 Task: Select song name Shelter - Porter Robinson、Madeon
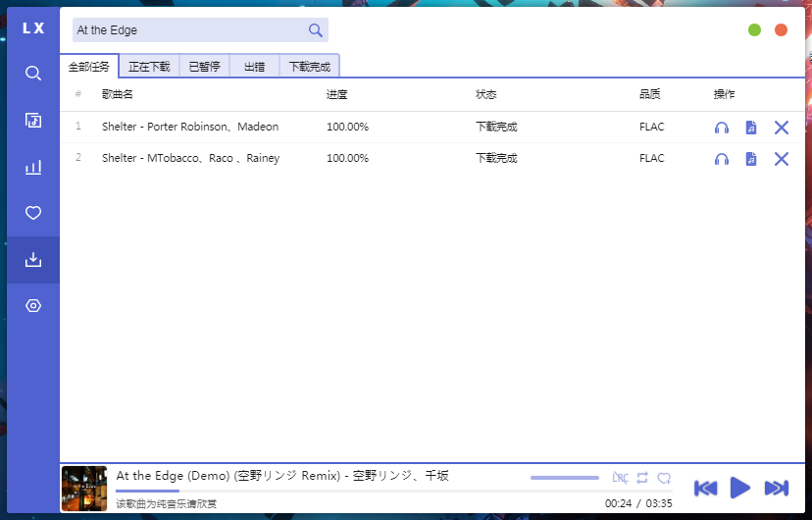pos(190,127)
